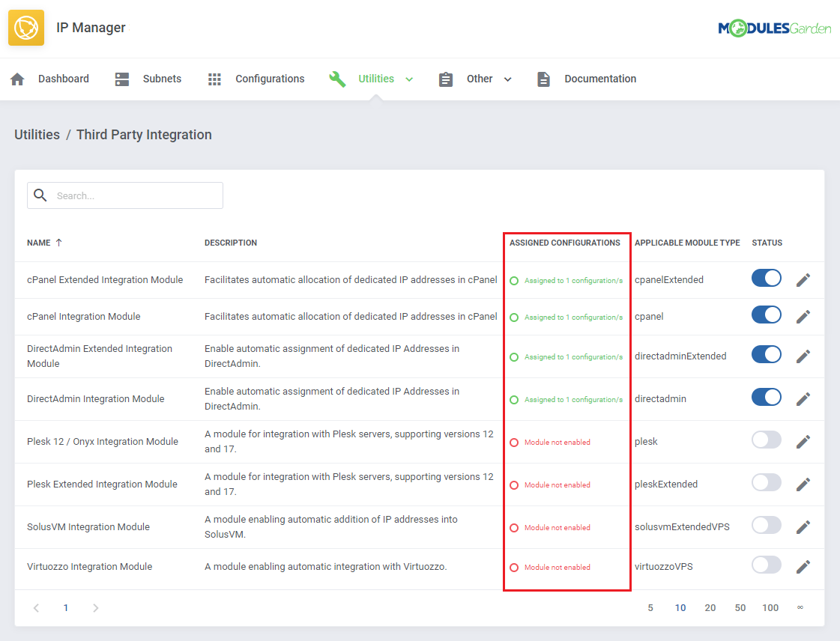Click the Assigned Configurations column header
Image resolution: width=840 pixels, height=641 pixels.
tap(565, 243)
